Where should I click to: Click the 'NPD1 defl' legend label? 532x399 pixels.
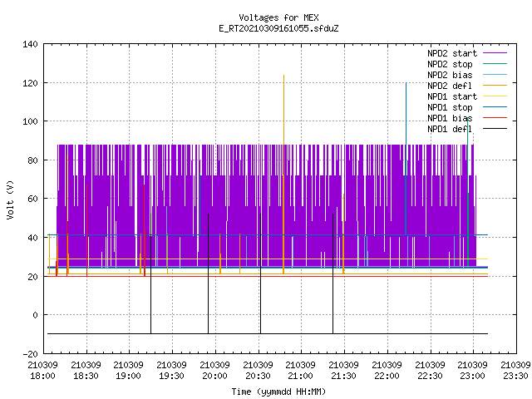[450, 130]
